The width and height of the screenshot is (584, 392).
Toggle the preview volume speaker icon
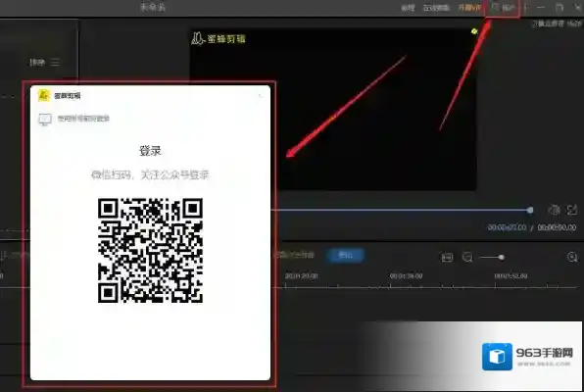point(554,210)
